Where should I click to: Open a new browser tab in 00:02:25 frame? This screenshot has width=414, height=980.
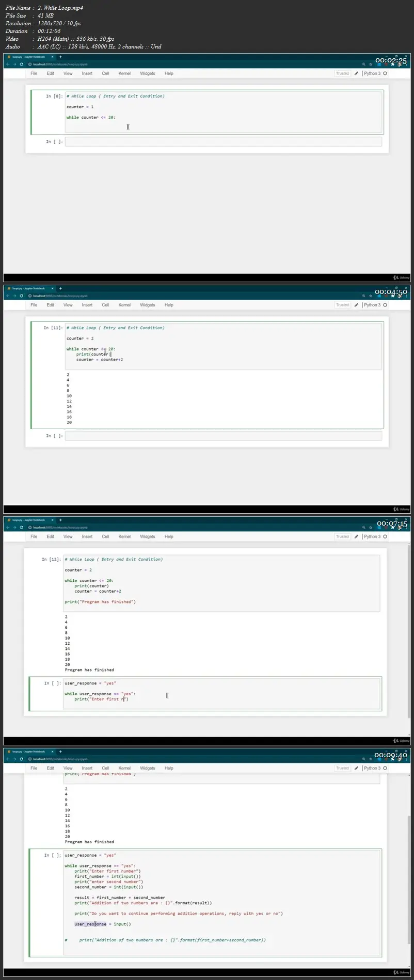(x=60, y=57)
